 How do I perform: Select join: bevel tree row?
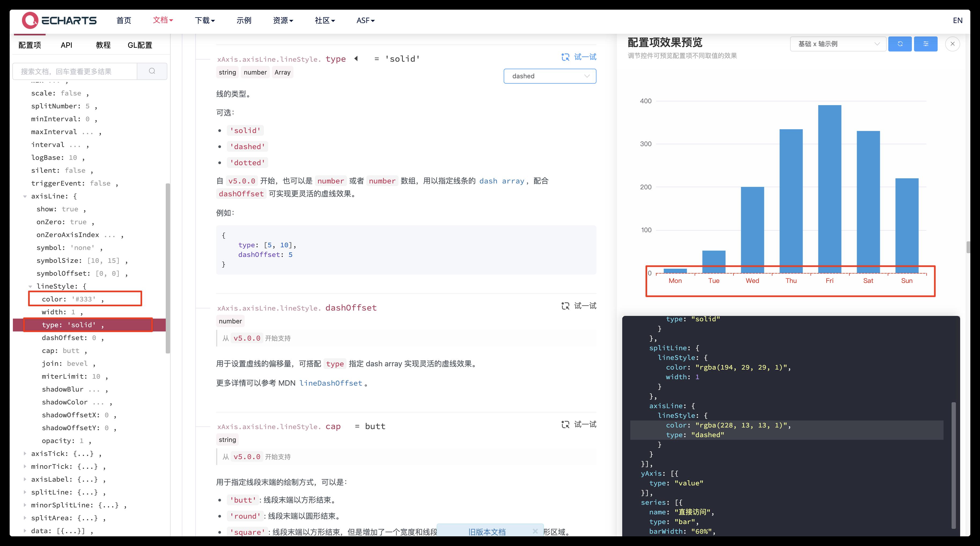68,364
